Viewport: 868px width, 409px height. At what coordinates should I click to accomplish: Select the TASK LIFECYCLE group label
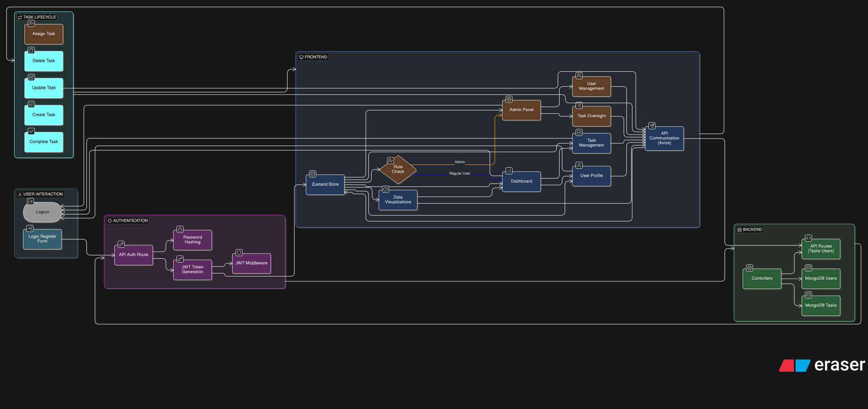(37, 17)
